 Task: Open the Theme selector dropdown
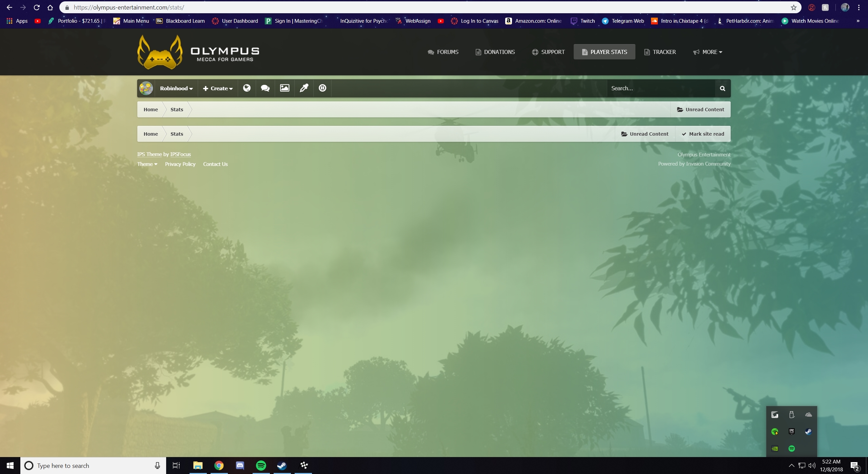(147, 164)
